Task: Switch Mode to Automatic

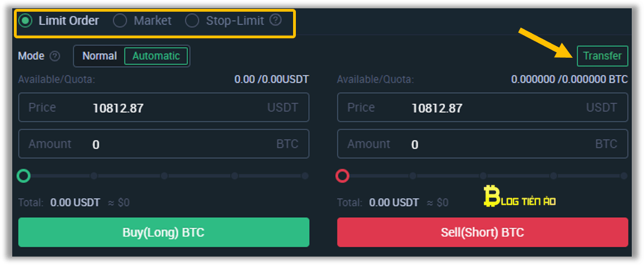Action: tap(156, 56)
